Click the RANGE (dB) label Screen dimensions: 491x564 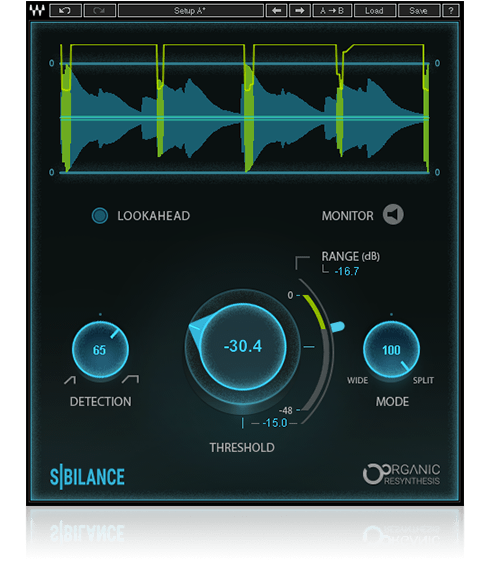pos(350,256)
